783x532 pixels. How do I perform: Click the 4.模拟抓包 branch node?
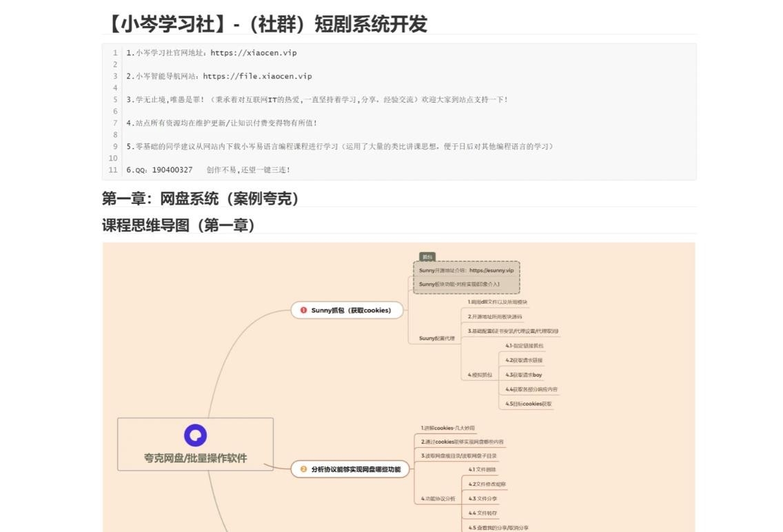(x=480, y=375)
